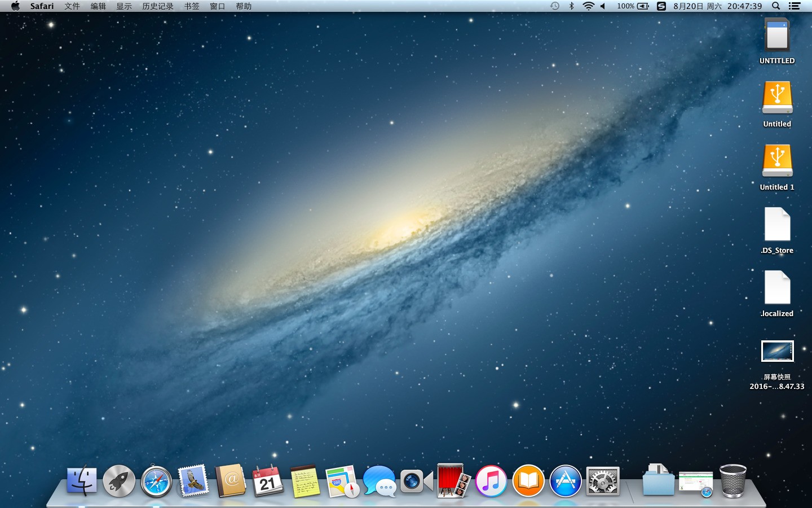Open the Trash in the Dock
812x508 pixels.
[x=733, y=481]
